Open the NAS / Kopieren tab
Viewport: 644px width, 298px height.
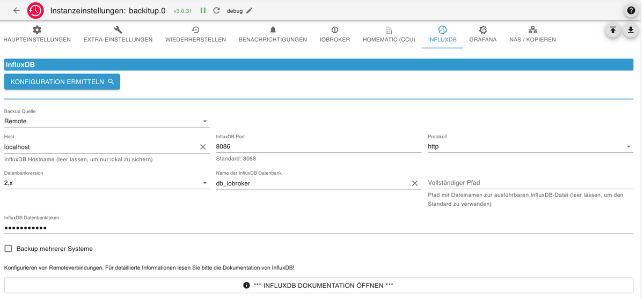(x=532, y=34)
